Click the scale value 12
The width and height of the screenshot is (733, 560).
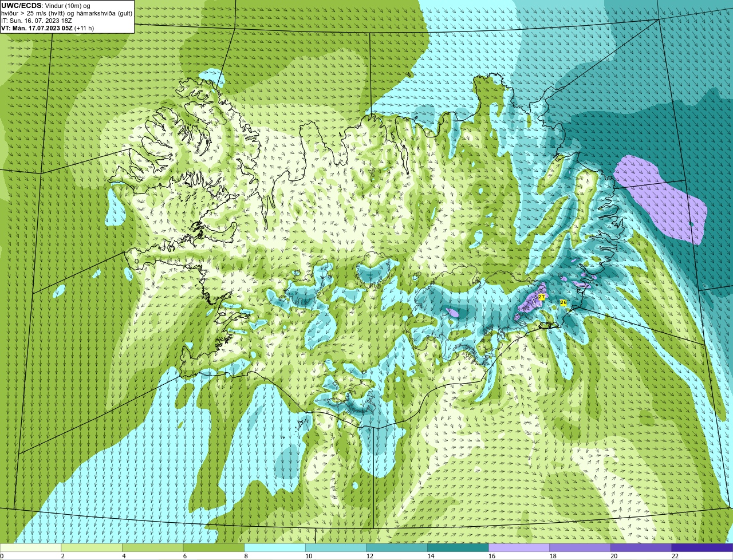point(369,556)
